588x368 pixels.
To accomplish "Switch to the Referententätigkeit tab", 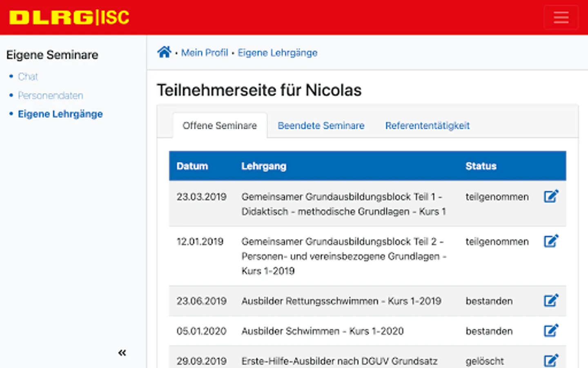I will point(427,126).
